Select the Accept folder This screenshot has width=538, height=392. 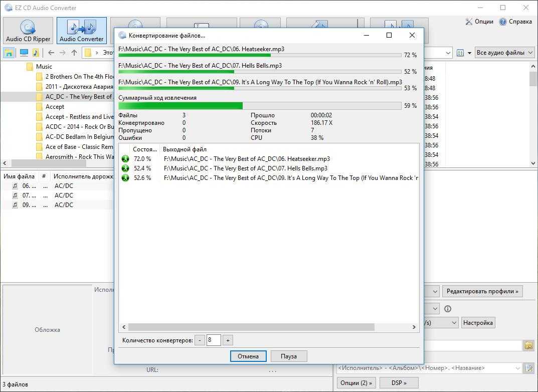[55, 107]
